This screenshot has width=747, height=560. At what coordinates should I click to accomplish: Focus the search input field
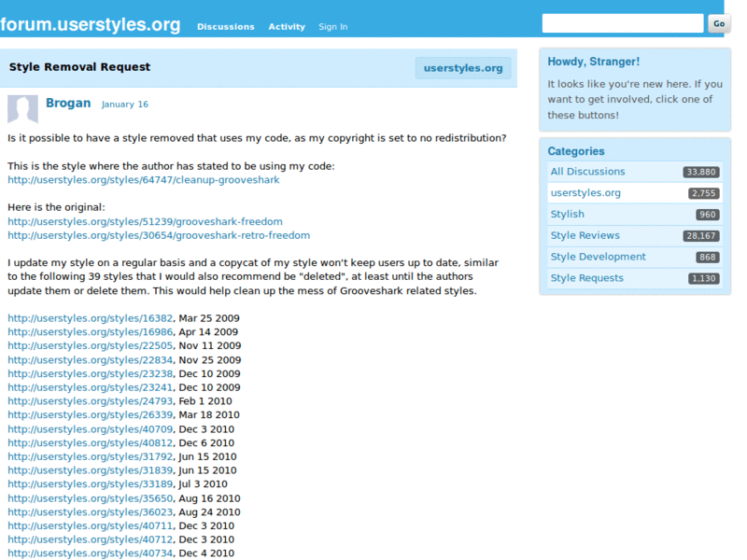tap(623, 23)
